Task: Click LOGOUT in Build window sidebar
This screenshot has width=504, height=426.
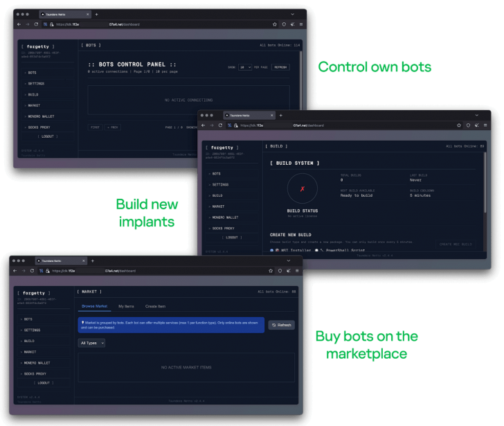Action: [232, 238]
